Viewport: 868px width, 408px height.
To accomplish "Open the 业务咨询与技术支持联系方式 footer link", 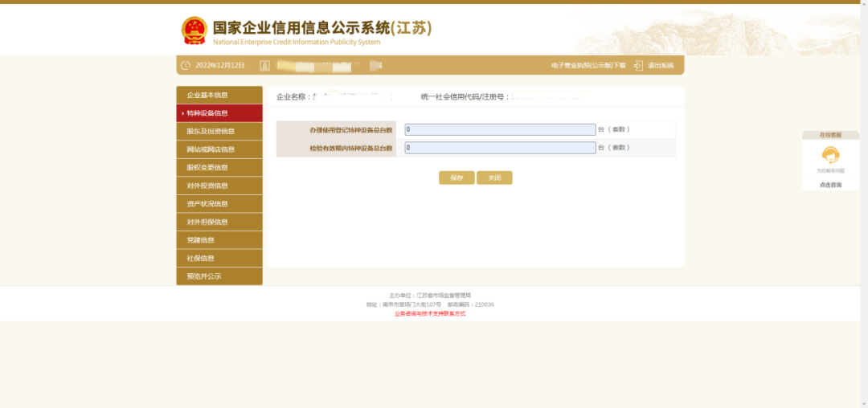I will click(x=430, y=313).
